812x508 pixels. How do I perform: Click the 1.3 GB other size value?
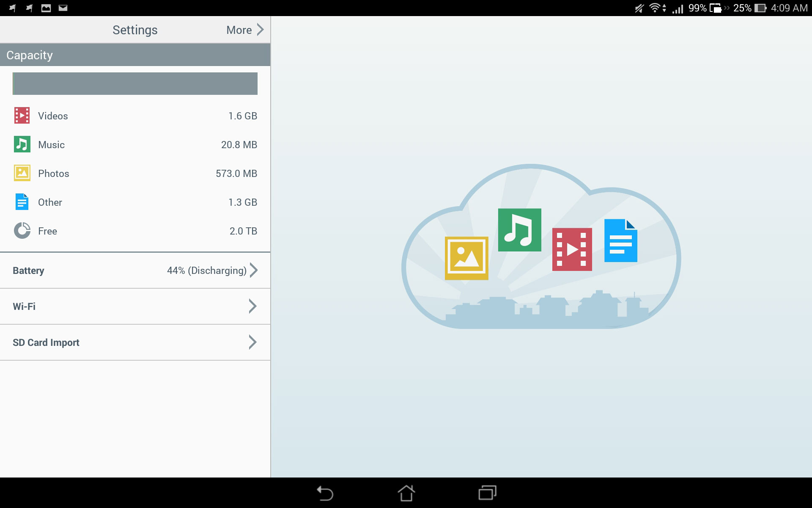click(243, 202)
